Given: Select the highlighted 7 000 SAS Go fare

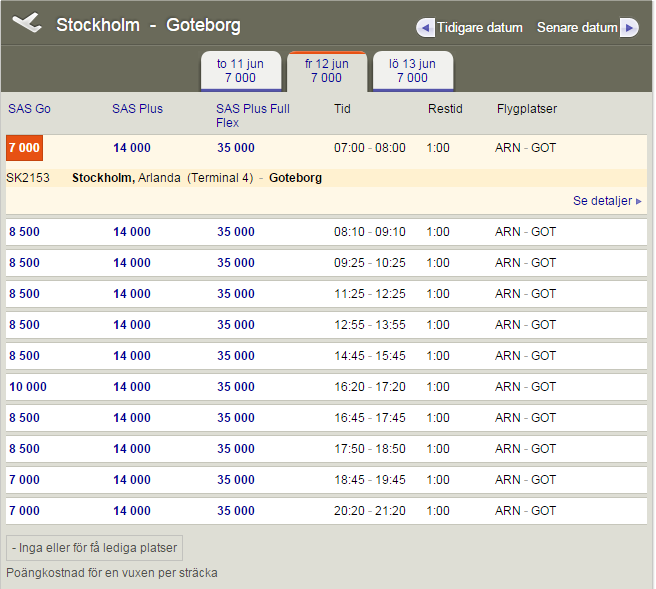Looking at the screenshot, I should (x=24, y=148).
